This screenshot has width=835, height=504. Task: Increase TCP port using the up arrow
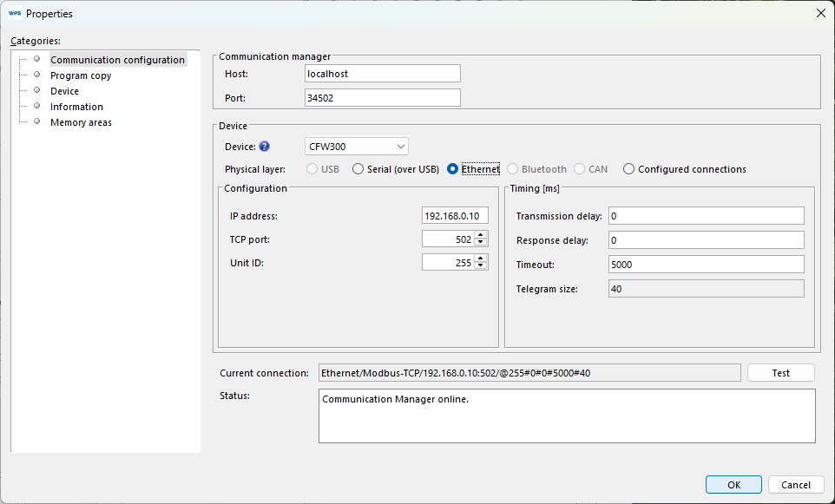click(478, 235)
